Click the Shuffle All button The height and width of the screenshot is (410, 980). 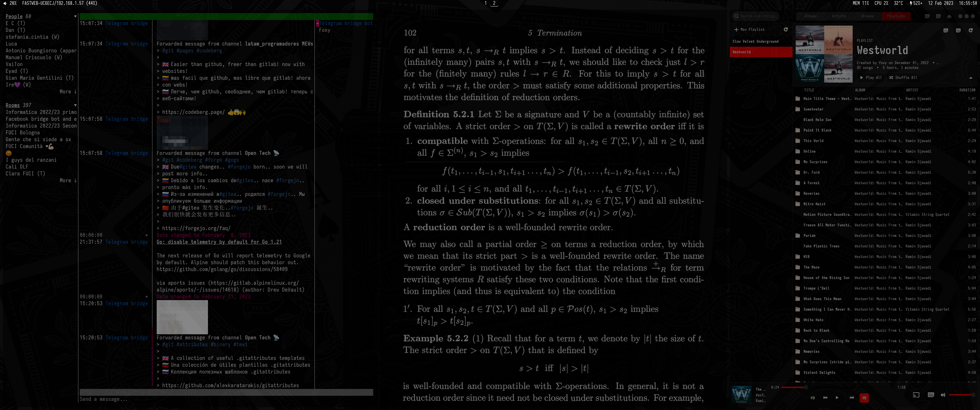tap(903, 78)
